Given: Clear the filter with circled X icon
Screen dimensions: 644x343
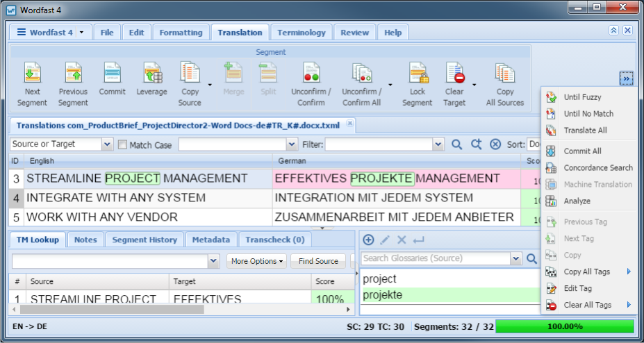Looking at the screenshot, I should click(x=495, y=144).
